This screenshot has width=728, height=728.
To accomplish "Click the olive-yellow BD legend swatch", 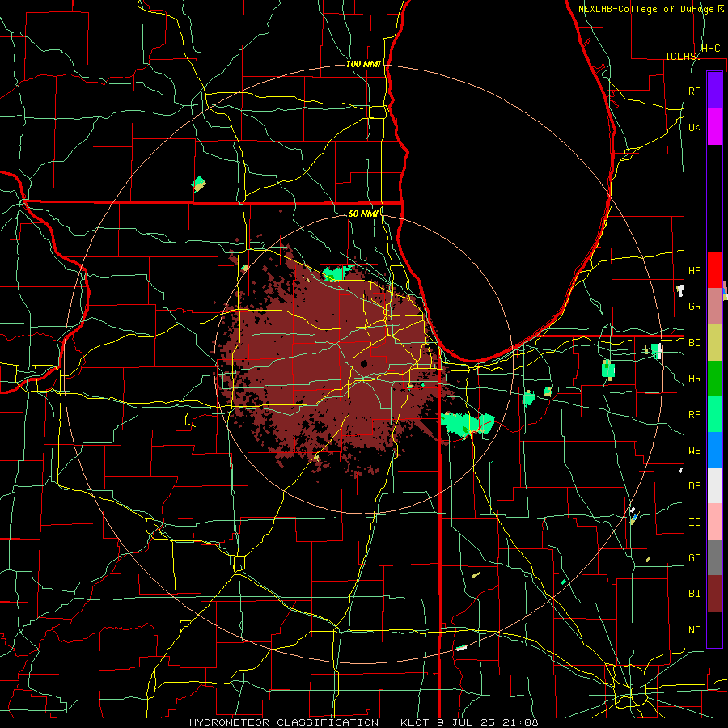I will pos(714,343).
